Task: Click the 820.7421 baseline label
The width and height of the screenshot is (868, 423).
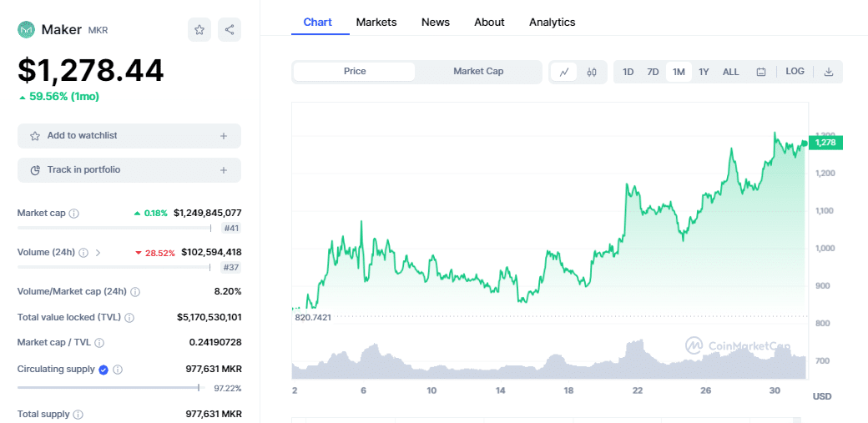Action: (x=312, y=317)
